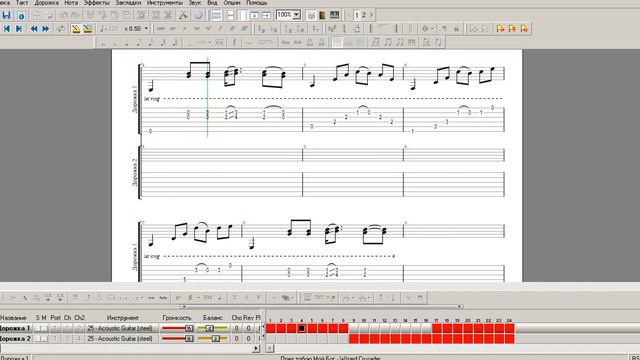Screen dimensions: 640x360
Task: Select the Дорожка 1 track name
Action: click(15, 328)
